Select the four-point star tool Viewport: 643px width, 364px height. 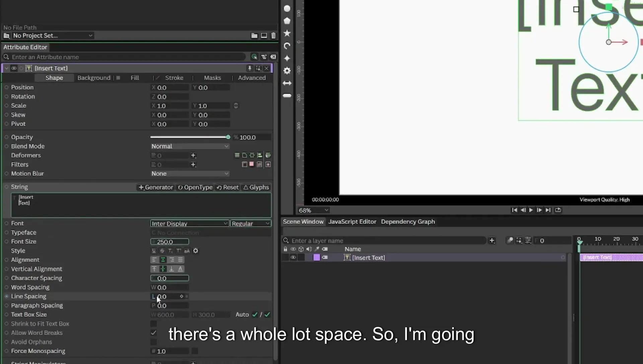[x=287, y=58]
